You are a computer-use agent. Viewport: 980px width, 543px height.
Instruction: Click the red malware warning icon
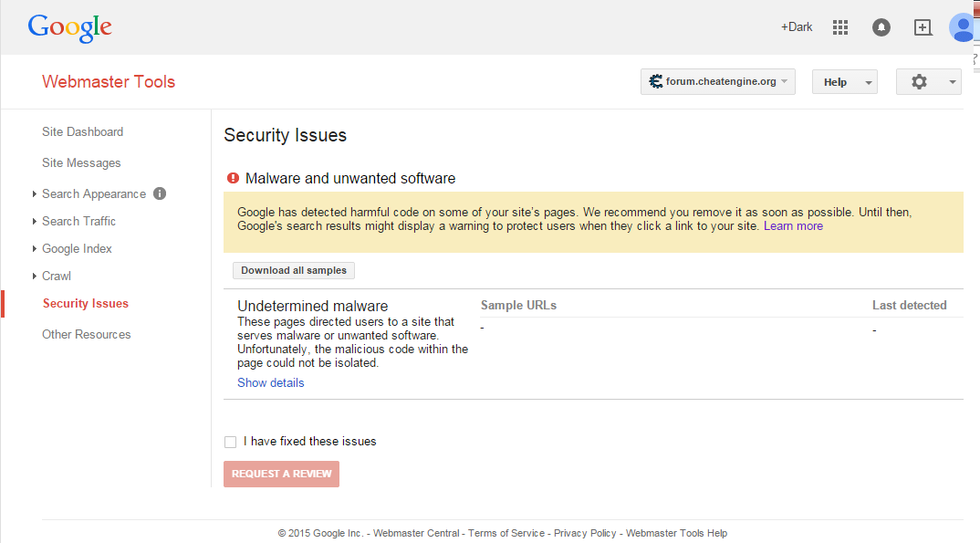[233, 178]
